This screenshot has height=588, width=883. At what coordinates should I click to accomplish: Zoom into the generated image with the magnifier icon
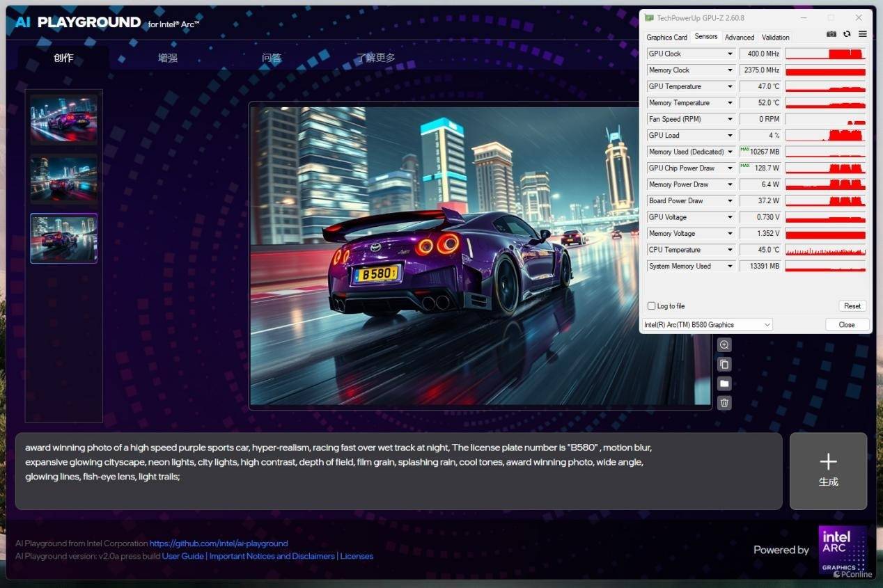tap(724, 345)
